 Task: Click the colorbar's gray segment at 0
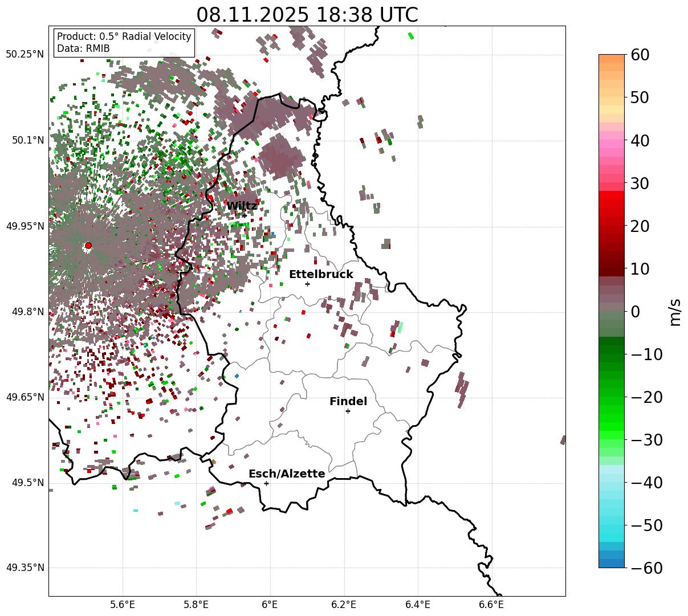(612, 307)
